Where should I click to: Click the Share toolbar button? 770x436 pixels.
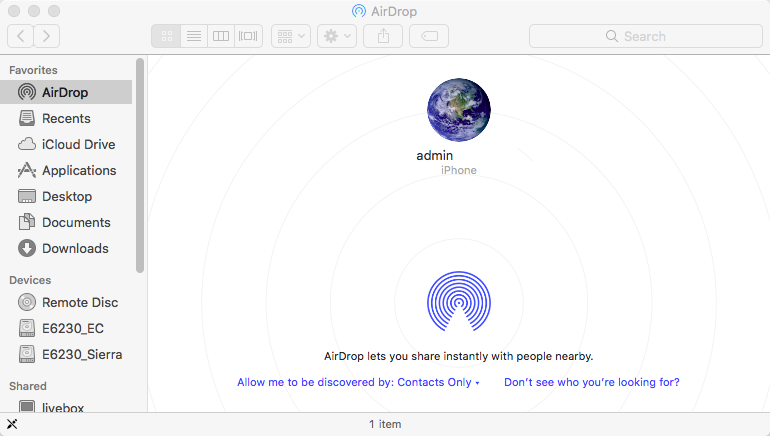pyautogui.click(x=383, y=36)
